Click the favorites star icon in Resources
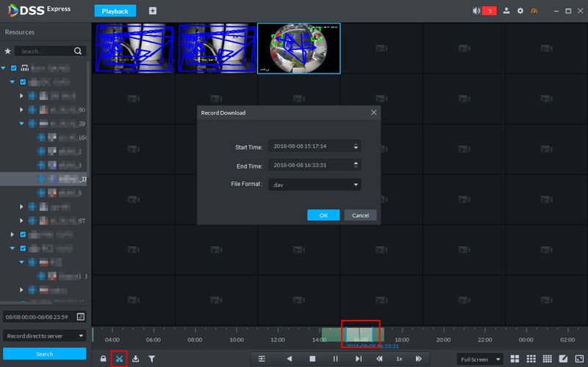The width and height of the screenshot is (588, 367). pyautogui.click(x=8, y=51)
